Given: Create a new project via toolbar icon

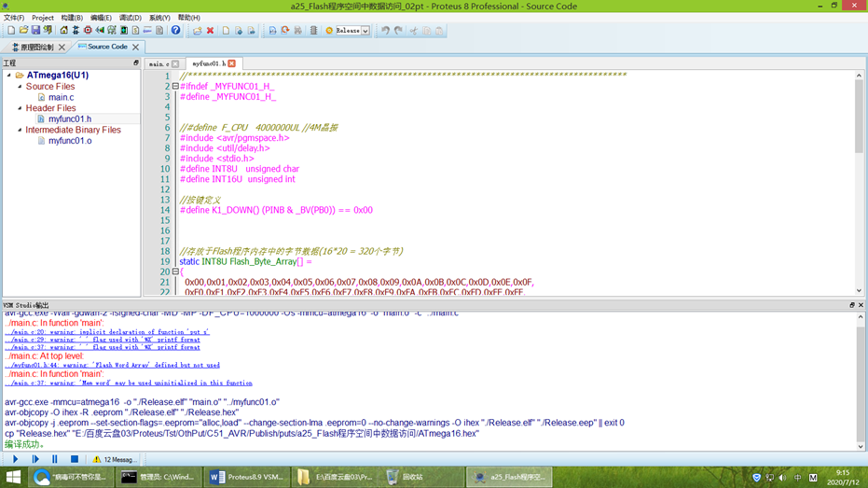Looking at the screenshot, I should 11,31.
